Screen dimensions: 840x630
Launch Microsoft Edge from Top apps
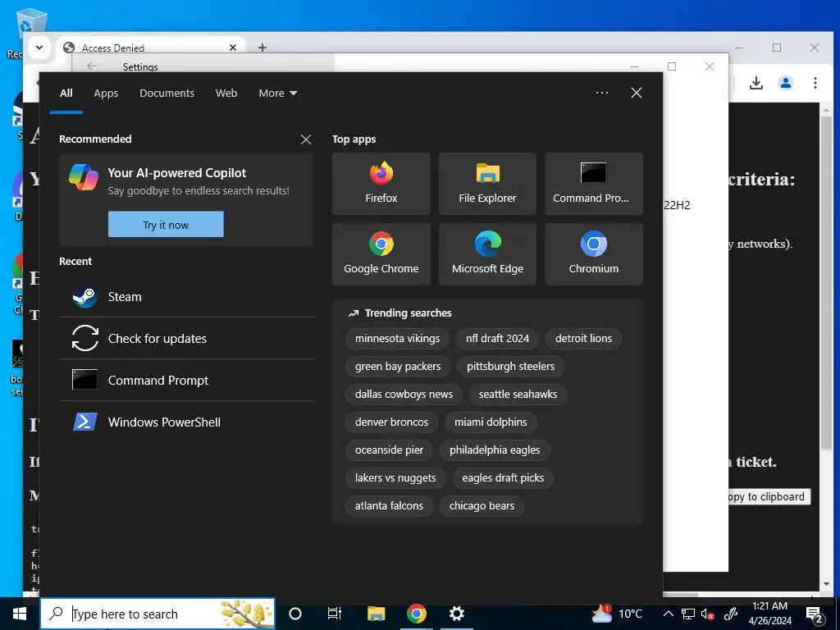(x=487, y=254)
